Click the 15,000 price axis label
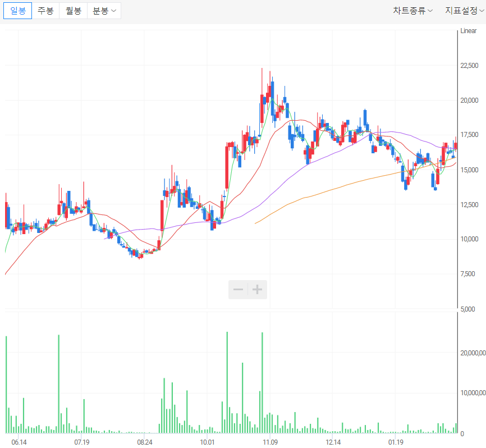The width and height of the screenshot is (486, 448). 469,170
